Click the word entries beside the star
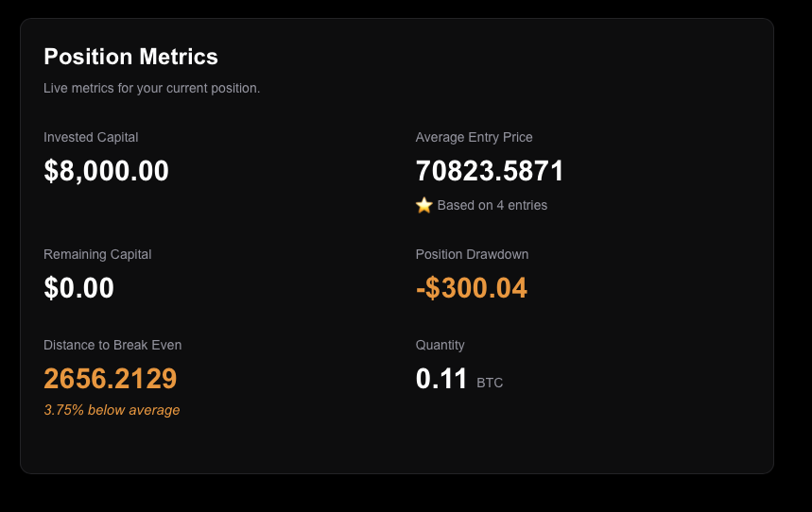This screenshot has height=512, width=812. tap(527, 206)
